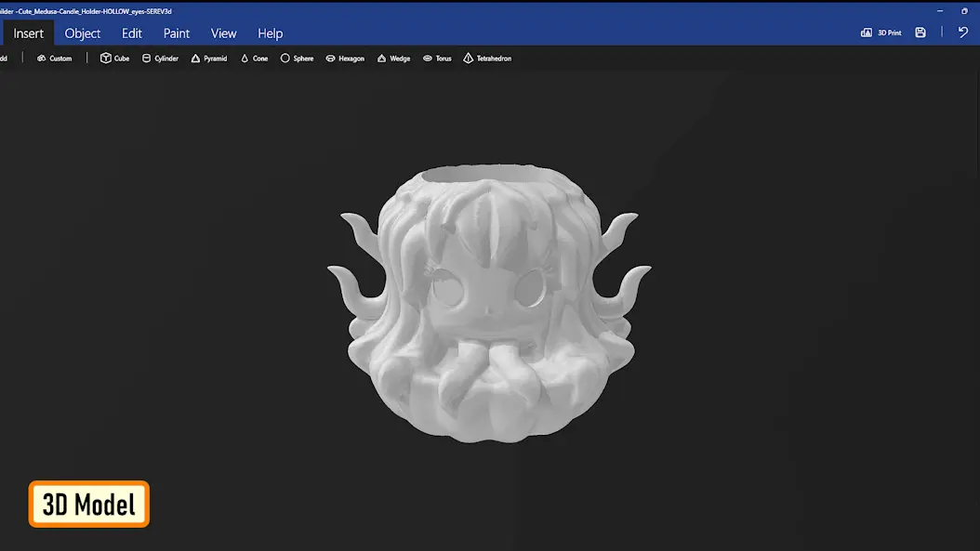Insert a Cube shape
The width and height of the screenshot is (980, 551).
coord(114,59)
